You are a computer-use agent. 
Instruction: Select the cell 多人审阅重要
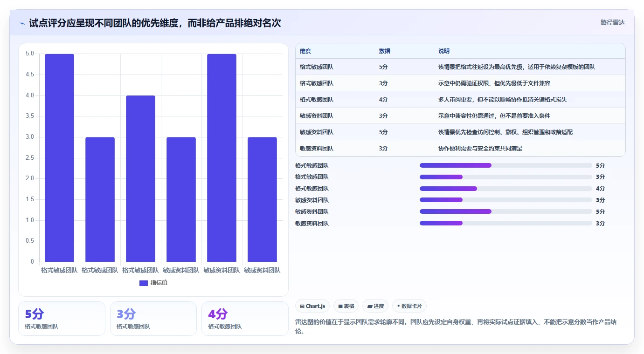click(502, 100)
